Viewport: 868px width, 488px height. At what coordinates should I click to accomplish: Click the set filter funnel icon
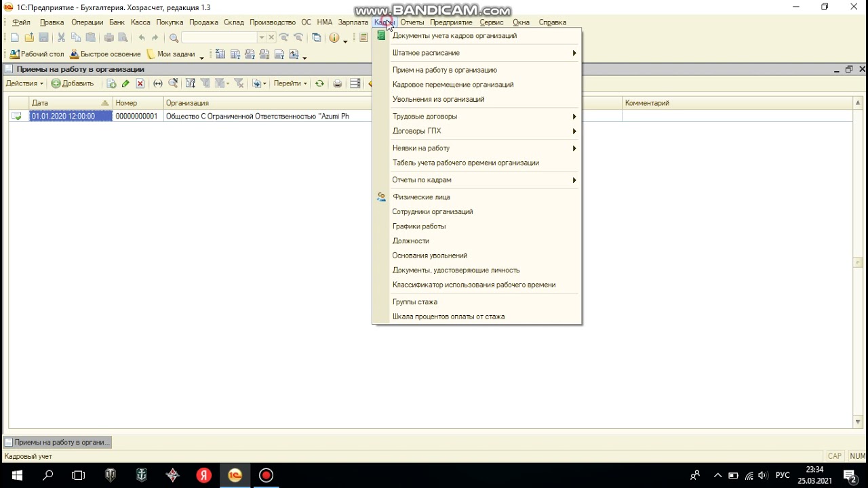click(x=191, y=83)
